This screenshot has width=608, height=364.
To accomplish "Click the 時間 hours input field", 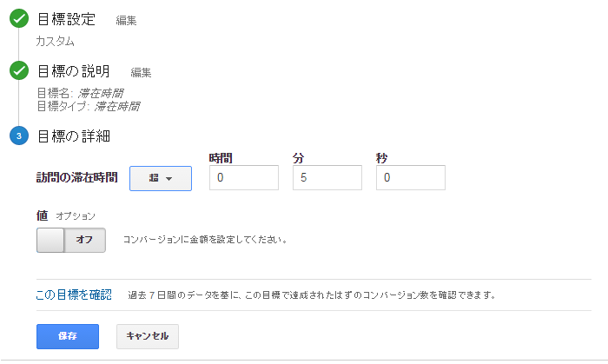I will click(x=244, y=177).
